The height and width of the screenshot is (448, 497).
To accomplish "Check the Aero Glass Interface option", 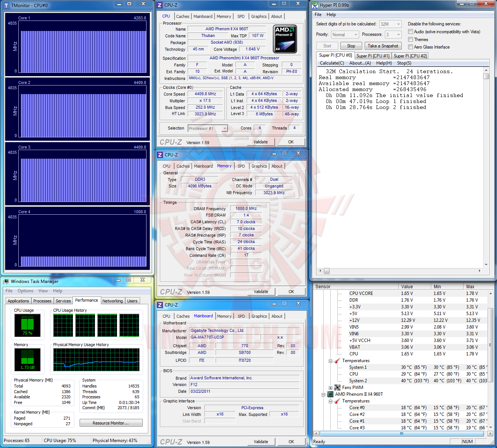I will pyautogui.click(x=411, y=47).
